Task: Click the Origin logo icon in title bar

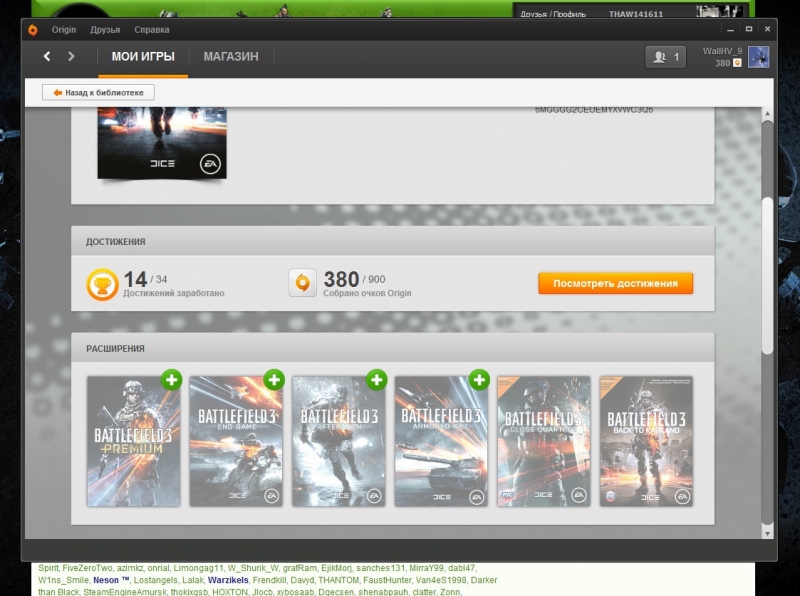Action: click(33, 30)
